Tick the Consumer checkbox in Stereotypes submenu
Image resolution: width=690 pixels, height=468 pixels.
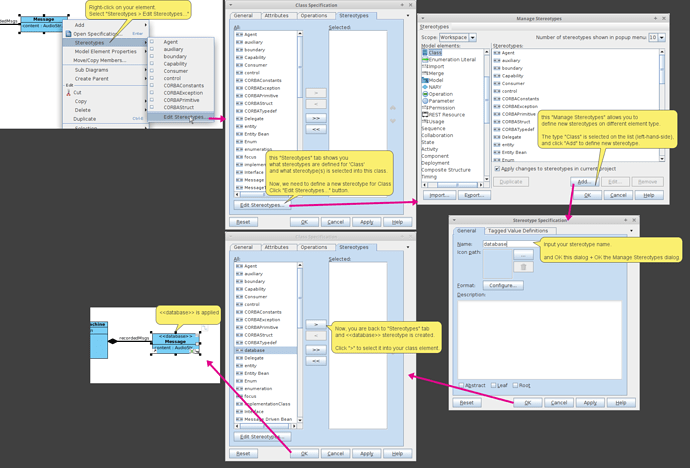[x=152, y=71]
